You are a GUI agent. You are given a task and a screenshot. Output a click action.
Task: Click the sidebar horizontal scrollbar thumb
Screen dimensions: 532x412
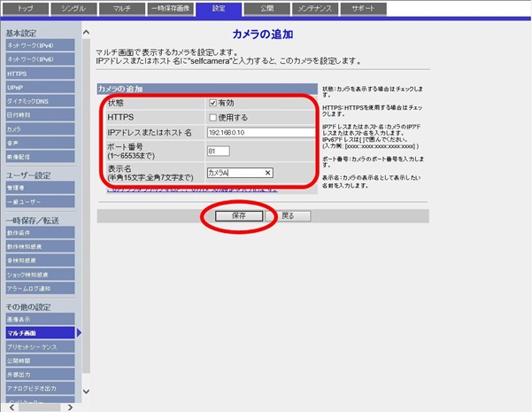[x=39, y=408]
